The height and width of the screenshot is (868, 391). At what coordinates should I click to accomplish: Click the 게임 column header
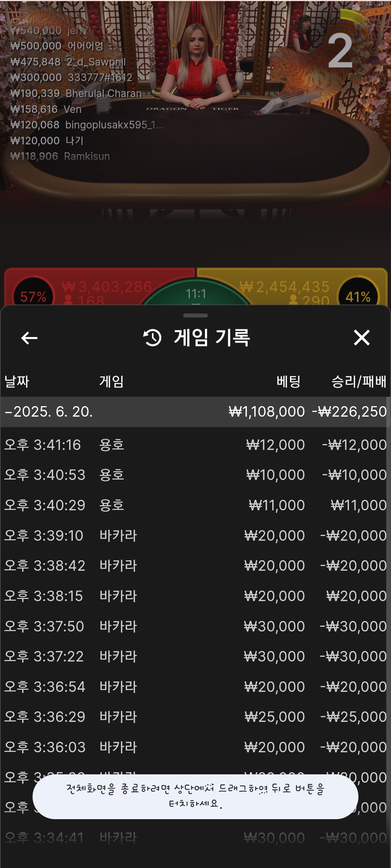[112, 382]
